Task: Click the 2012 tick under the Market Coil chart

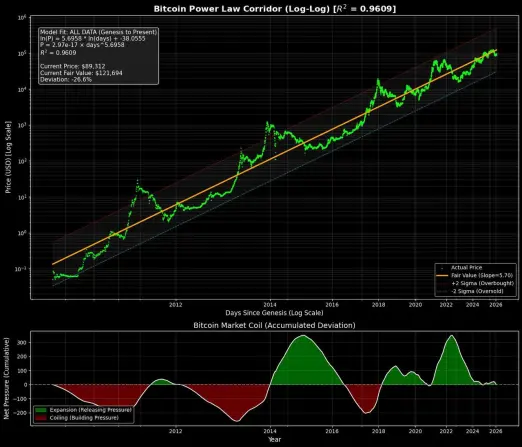Action: click(176, 431)
